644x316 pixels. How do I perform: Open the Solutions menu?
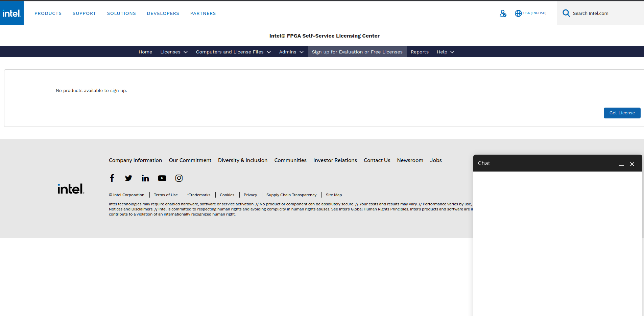[122, 13]
